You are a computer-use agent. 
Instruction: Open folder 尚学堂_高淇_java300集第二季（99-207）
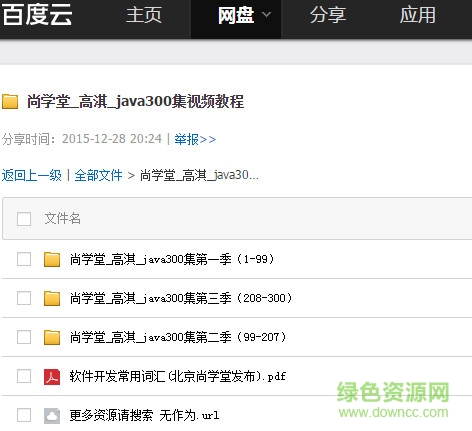click(178, 337)
